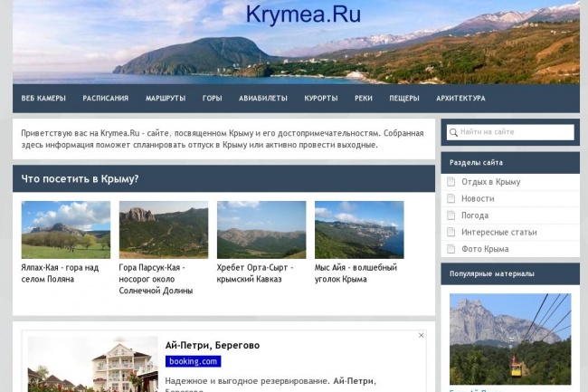Select АВИАБИЛЕТЫ in the navigation bar
The width and height of the screenshot is (588, 392).
(x=263, y=99)
